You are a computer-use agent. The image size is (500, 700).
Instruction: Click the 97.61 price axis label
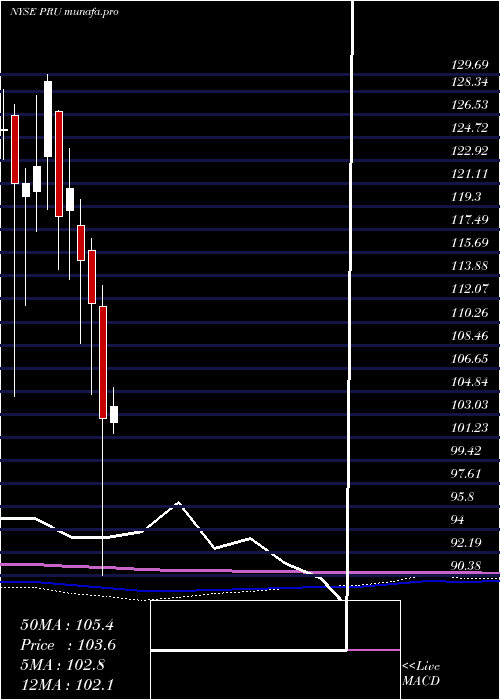point(467,475)
